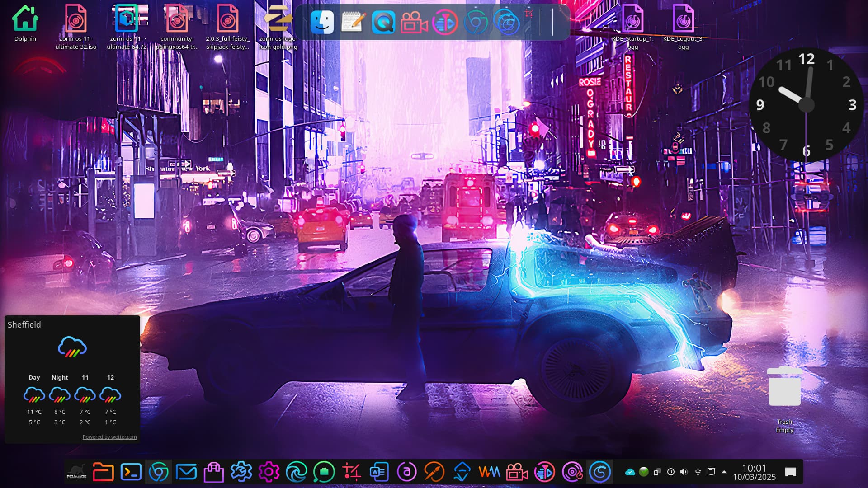Open the Chromium icon in the top dock
The height and width of the screenshot is (488, 868).
[476, 22]
